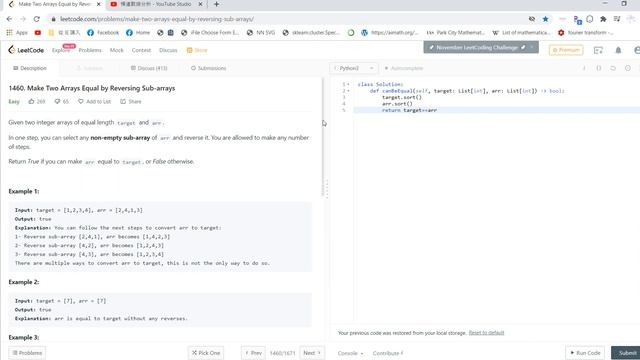Open the playground icon next to Premium

click(x=598, y=50)
